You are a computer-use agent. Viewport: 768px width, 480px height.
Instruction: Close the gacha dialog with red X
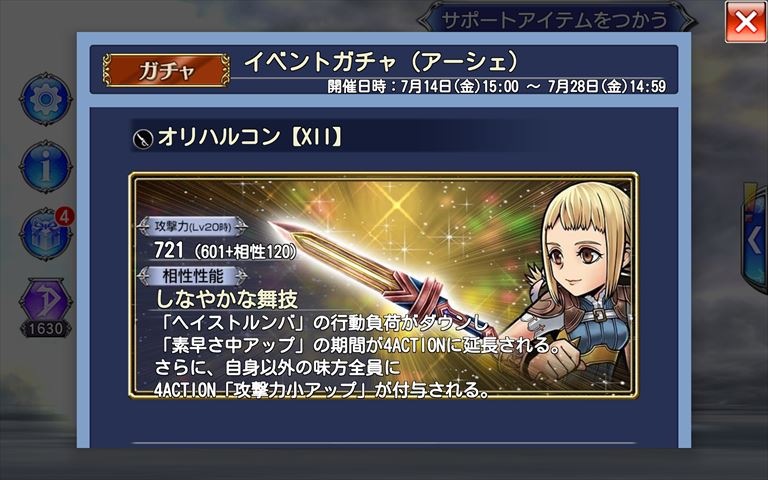click(745, 22)
